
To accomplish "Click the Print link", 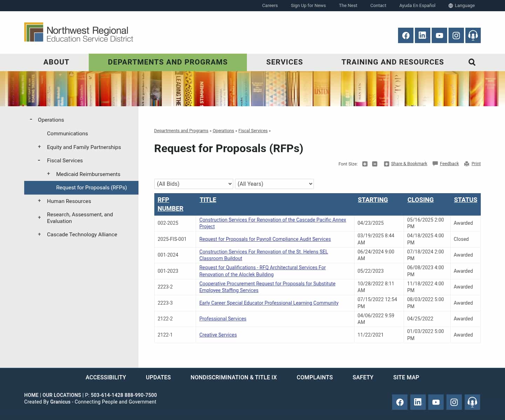I will pyautogui.click(x=476, y=164).
